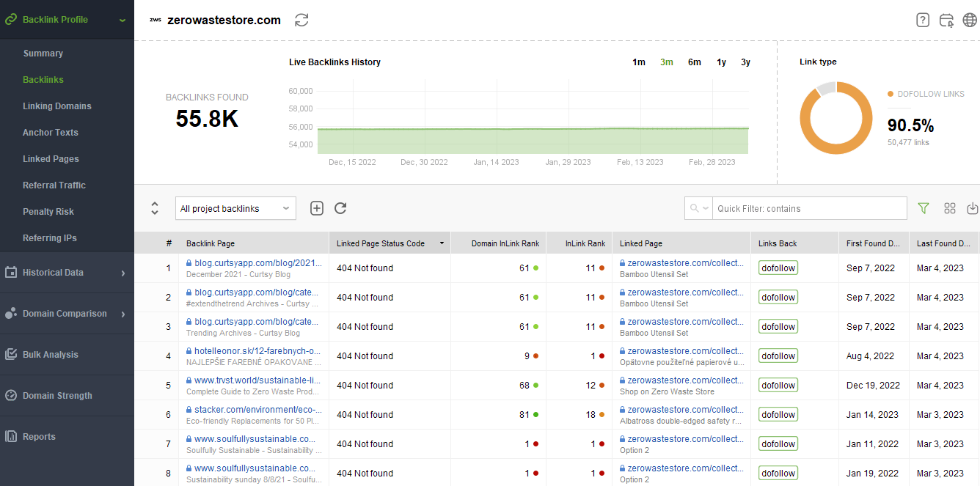Open the linked page in the hotelleonor.sk row
Screen dimensions: 980x486
click(686, 351)
